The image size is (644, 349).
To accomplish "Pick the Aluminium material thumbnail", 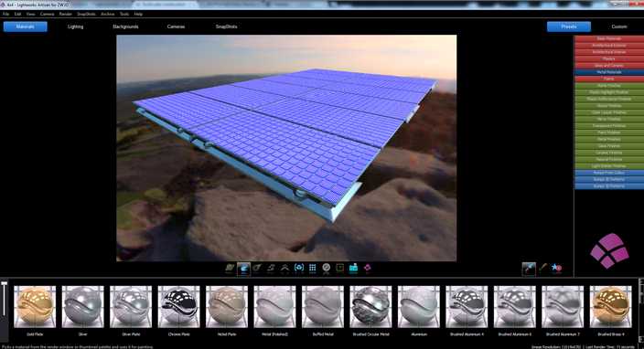I will pos(419,307).
